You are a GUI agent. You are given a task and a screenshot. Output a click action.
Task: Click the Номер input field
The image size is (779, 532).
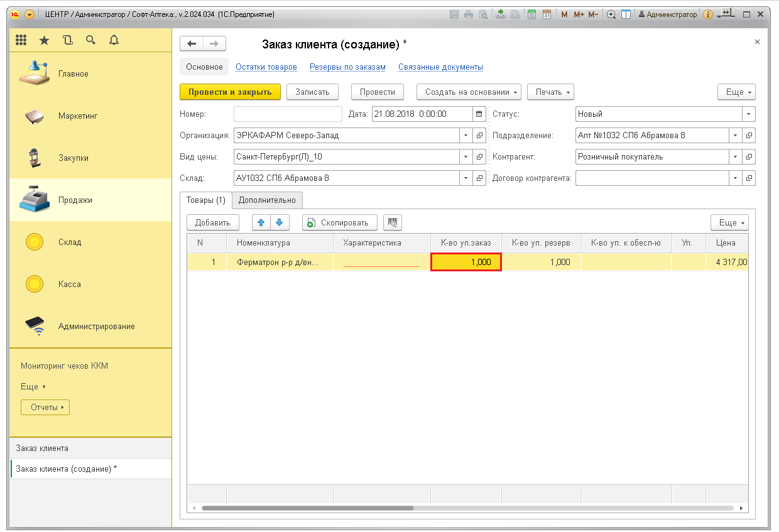coord(288,114)
